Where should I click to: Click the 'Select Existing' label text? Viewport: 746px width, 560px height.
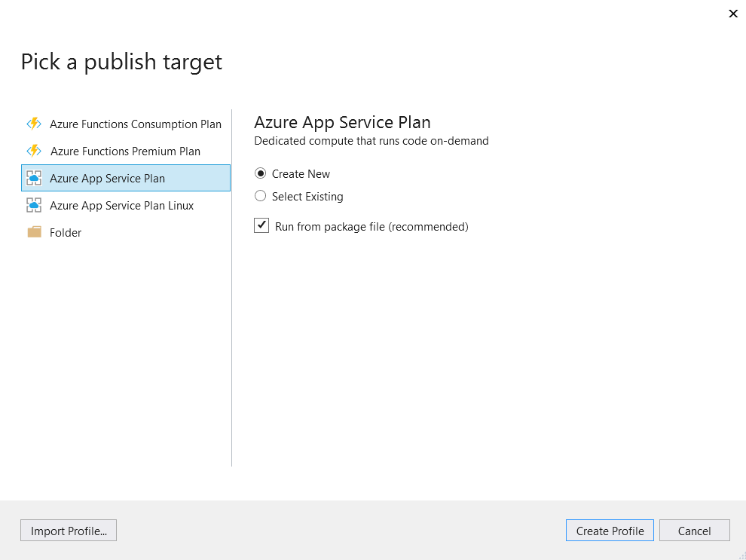tap(307, 197)
